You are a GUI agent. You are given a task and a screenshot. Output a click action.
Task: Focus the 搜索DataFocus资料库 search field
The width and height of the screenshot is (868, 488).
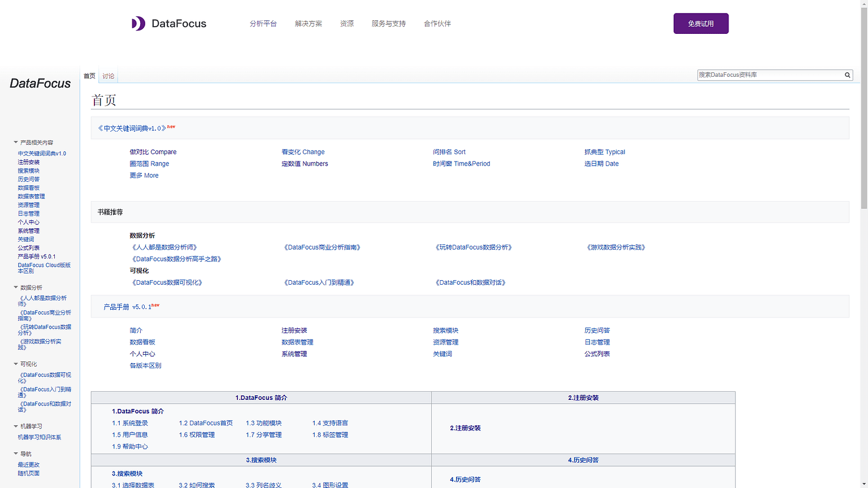point(770,75)
